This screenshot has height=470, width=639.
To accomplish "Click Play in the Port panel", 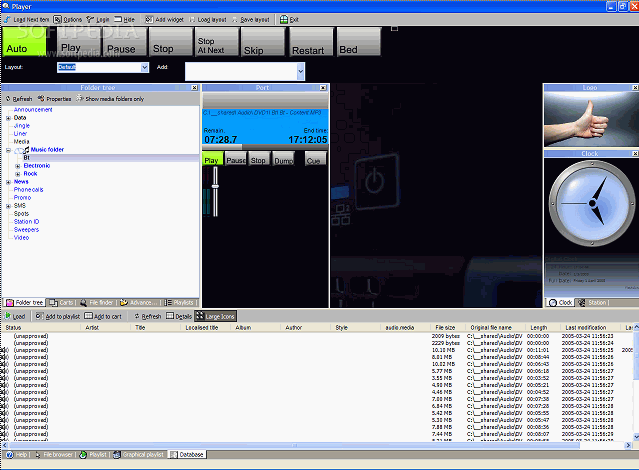I will (x=213, y=159).
